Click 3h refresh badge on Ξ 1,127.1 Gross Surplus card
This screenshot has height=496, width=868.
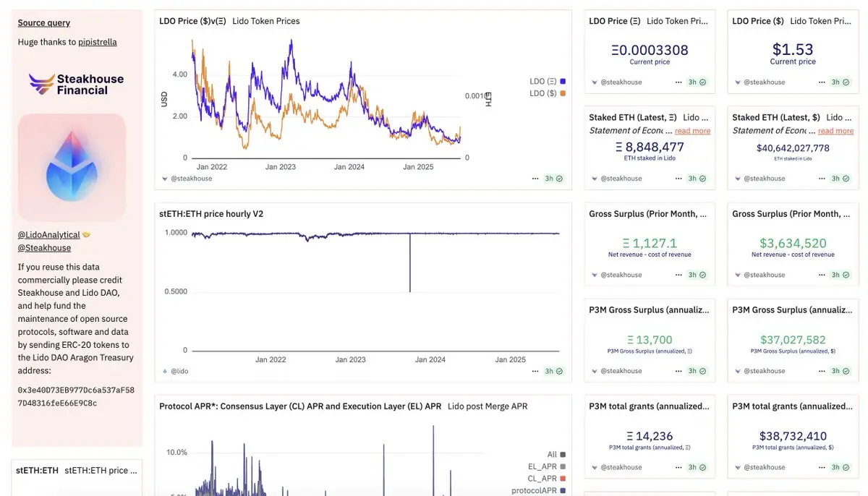click(x=697, y=275)
